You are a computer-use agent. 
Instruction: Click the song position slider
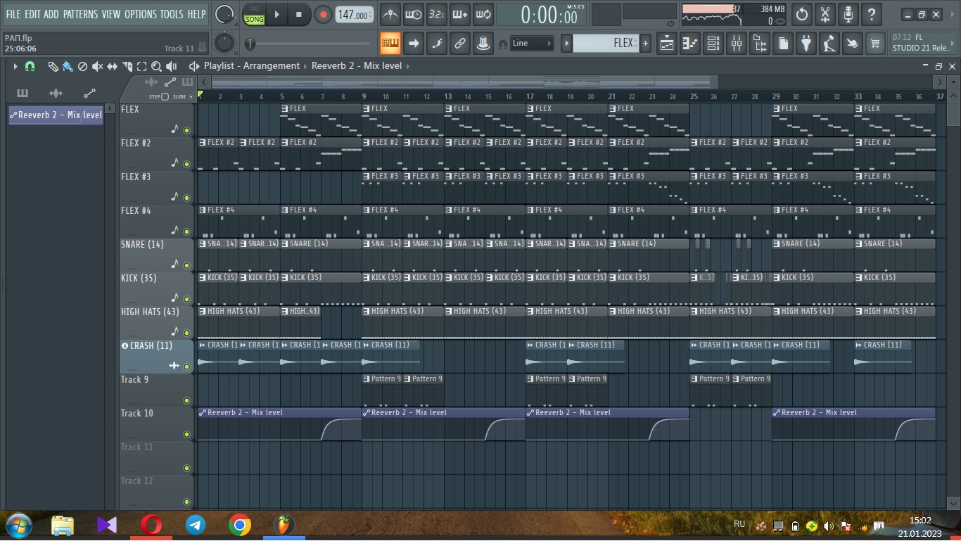tap(310, 44)
